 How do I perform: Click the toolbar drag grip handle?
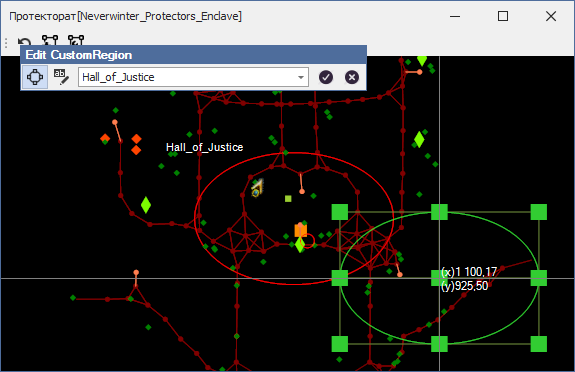pyautogui.click(x=6, y=43)
